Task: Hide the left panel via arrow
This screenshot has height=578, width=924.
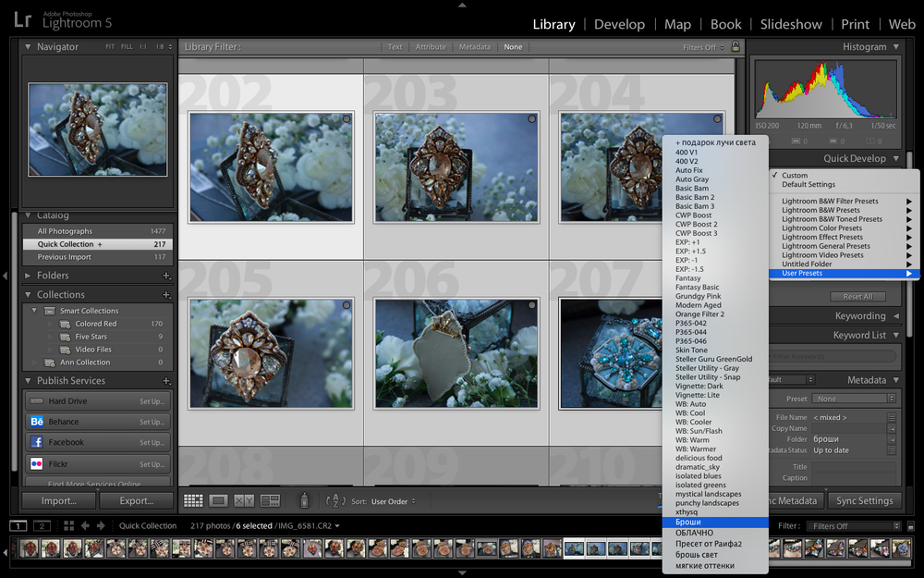Action: [x=5, y=276]
